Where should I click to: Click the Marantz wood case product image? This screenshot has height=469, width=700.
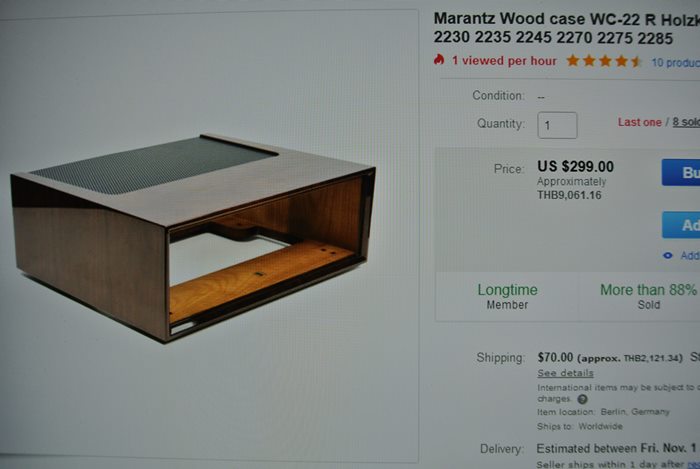point(193,237)
